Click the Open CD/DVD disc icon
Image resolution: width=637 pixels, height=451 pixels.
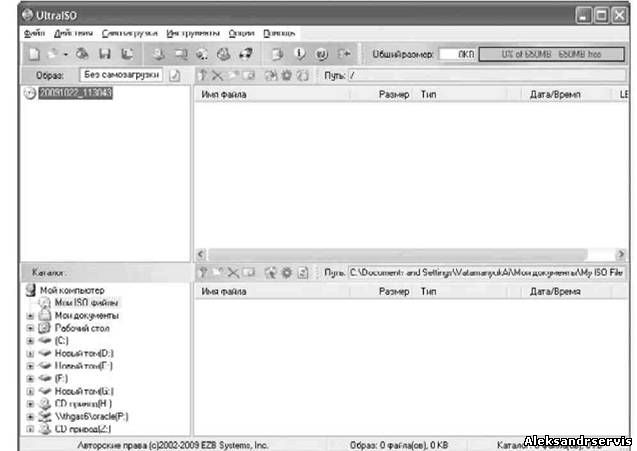pyautogui.click(x=82, y=54)
